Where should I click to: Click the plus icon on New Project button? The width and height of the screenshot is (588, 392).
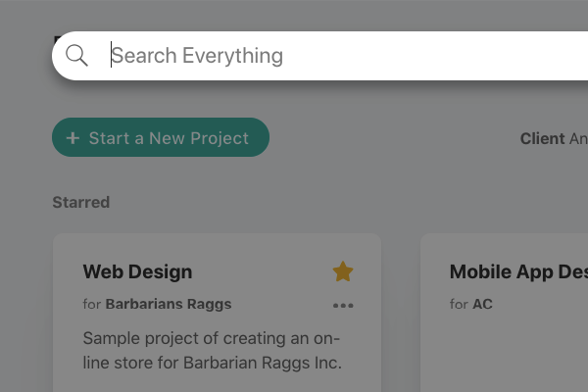coord(73,138)
